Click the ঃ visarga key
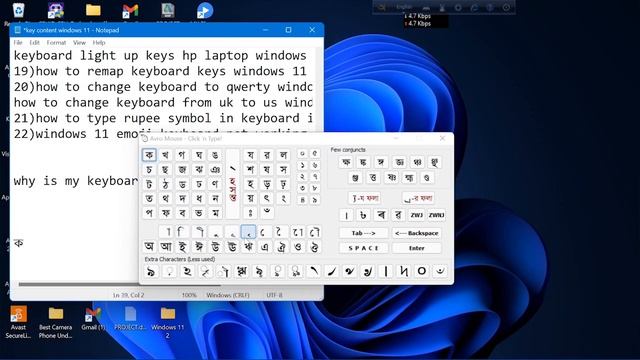Viewport: 640px width, 360px height. click(250, 213)
